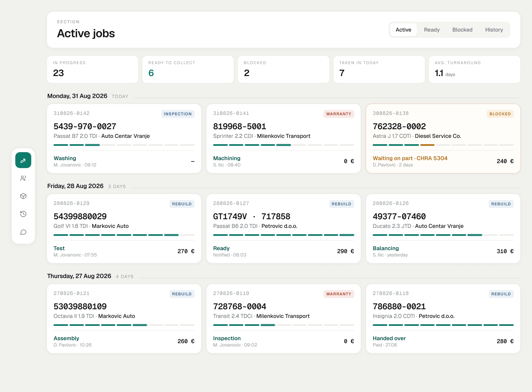This screenshot has height=392, width=532.
Task: Click part number 819968-5001
Action: (239, 126)
